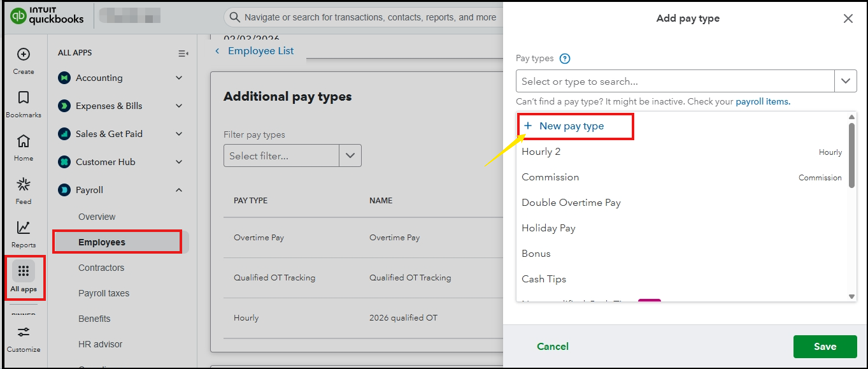Screen dimensions: 868x369
Task: Select Contractors in the Payroll menu
Action: (x=101, y=268)
